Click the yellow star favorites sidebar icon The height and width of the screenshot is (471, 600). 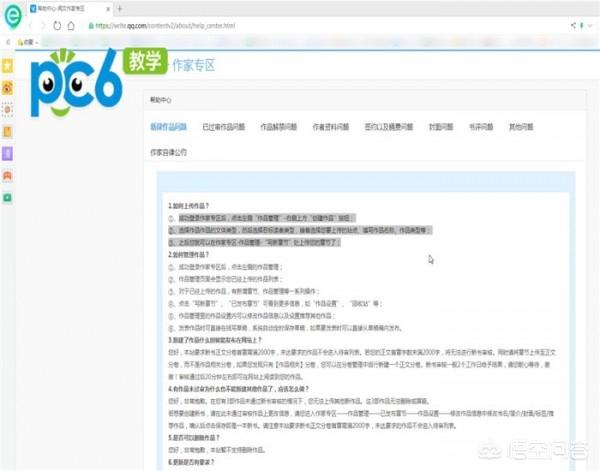(x=8, y=65)
